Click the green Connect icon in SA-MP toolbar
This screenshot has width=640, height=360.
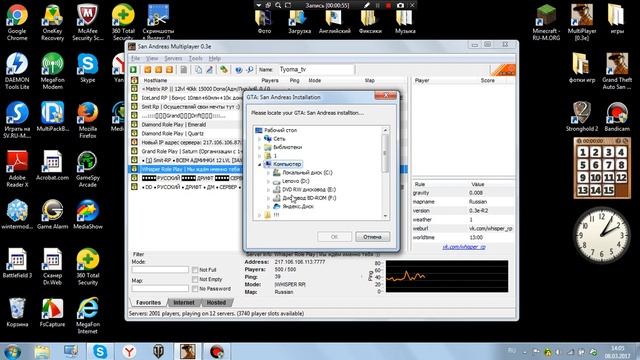pos(133,70)
